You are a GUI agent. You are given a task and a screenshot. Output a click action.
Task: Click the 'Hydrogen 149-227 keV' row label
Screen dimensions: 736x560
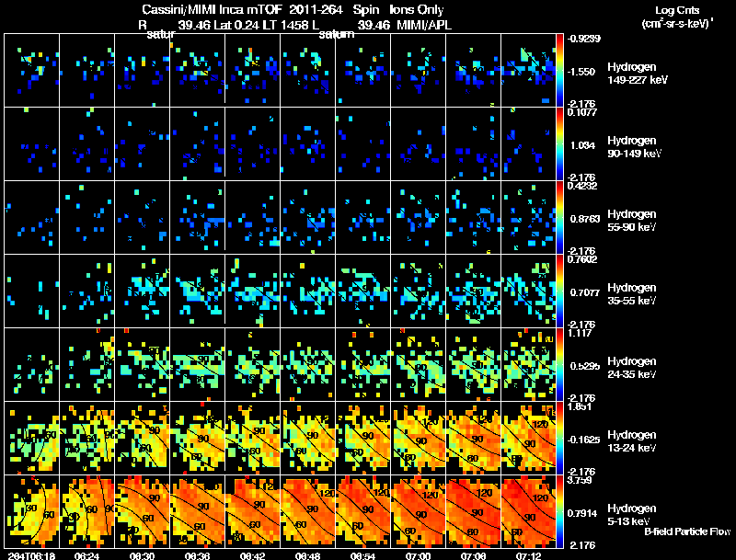[638, 74]
